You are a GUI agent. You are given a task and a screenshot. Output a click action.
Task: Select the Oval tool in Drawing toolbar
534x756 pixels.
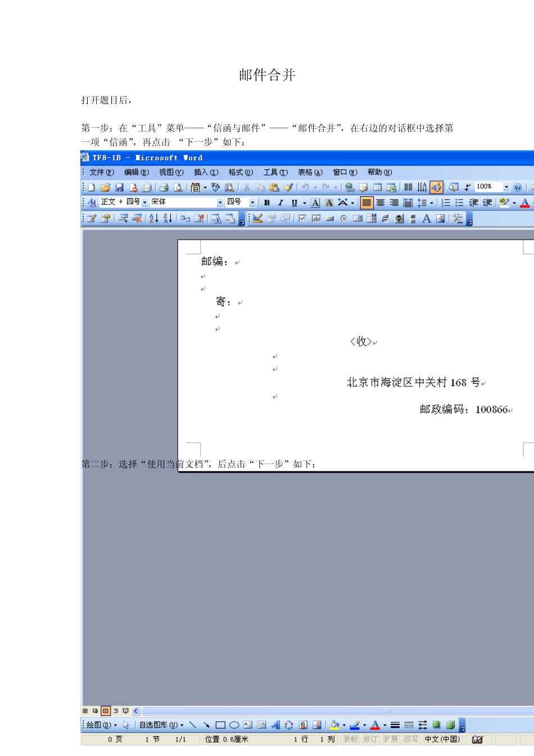(x=234, y=725)
